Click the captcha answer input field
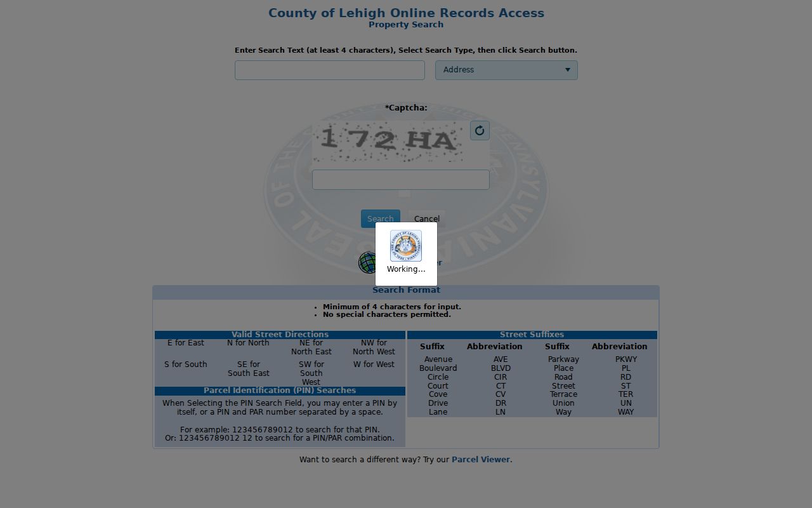The width and height of the screenshot is (812, 508). click(x=401, y=180)
